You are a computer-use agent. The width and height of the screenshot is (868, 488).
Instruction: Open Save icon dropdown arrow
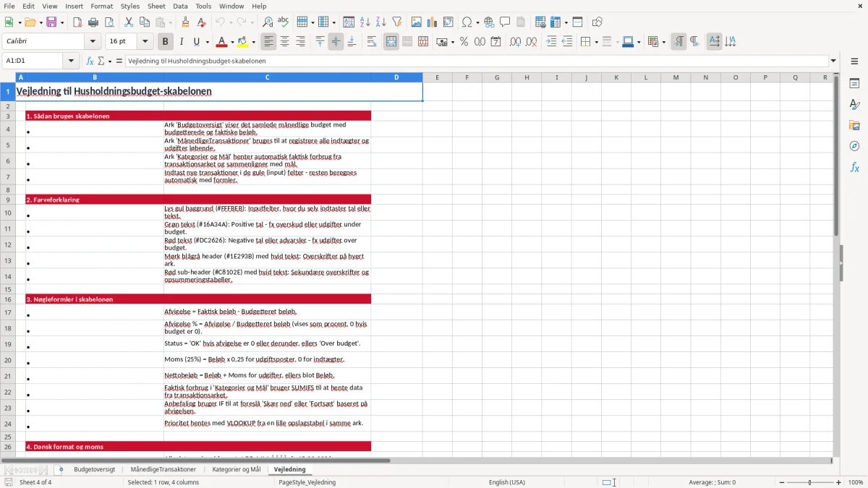click(x=61, y=22)
